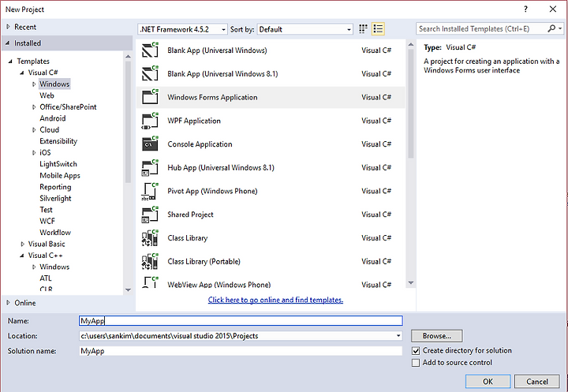Switch to small icons view
The image size is (568, 392).
coord(363,29)
